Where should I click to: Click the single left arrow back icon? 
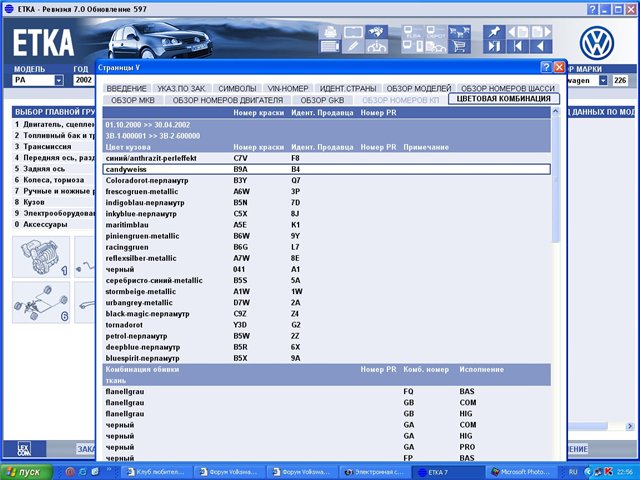[541, 47]
